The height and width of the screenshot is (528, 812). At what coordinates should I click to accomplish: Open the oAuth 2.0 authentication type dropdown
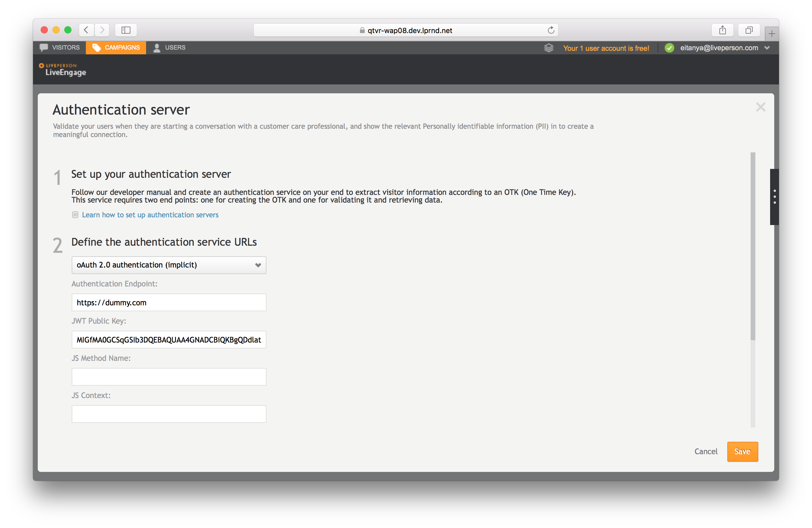pos(169,265)
